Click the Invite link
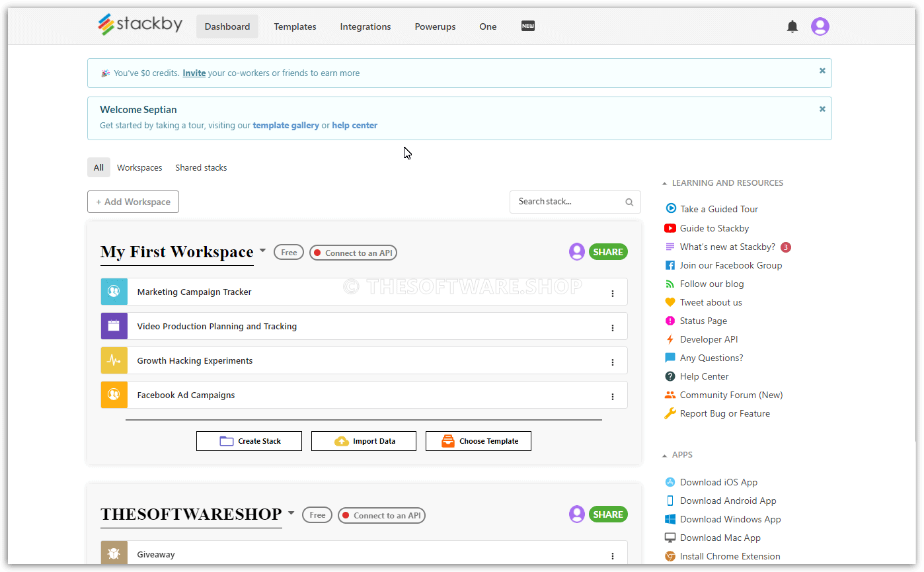The width and height of the screenshot is (924, 572). pyautogui.click(x=194, y=73)
